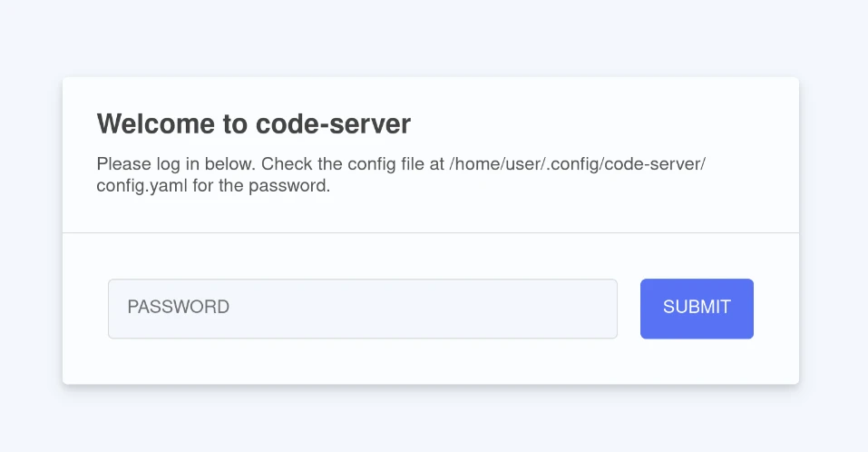Click the page background above the login card
This screenshot has width=868, height=452.
click(x=430, y=38)
